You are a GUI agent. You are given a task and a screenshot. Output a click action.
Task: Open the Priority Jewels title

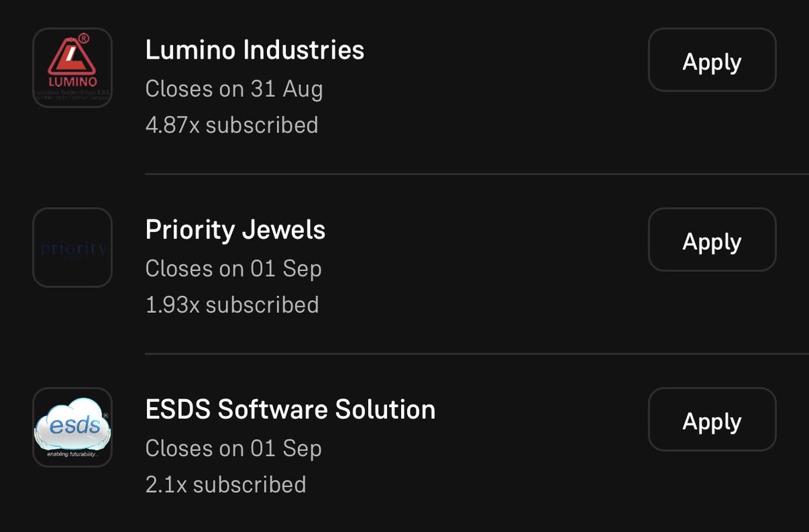pos(235,230)
